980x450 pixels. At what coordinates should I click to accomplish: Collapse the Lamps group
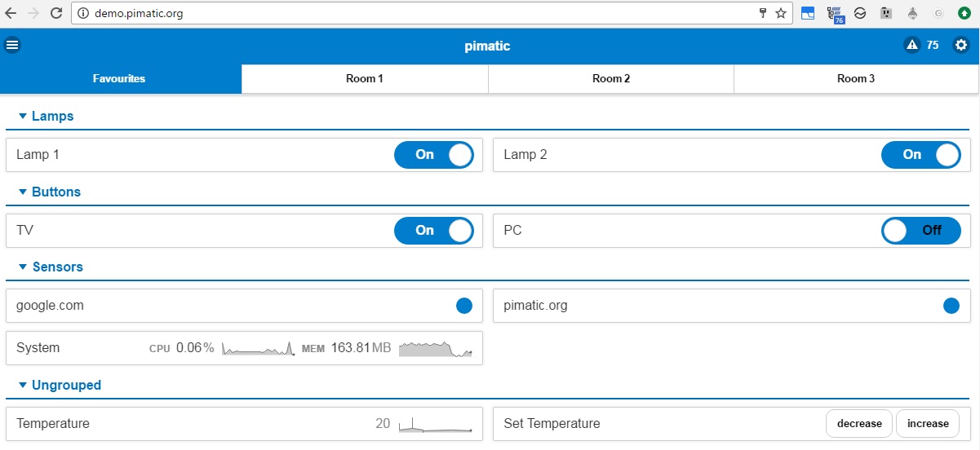pyautogui.click(x=23, y=117)
